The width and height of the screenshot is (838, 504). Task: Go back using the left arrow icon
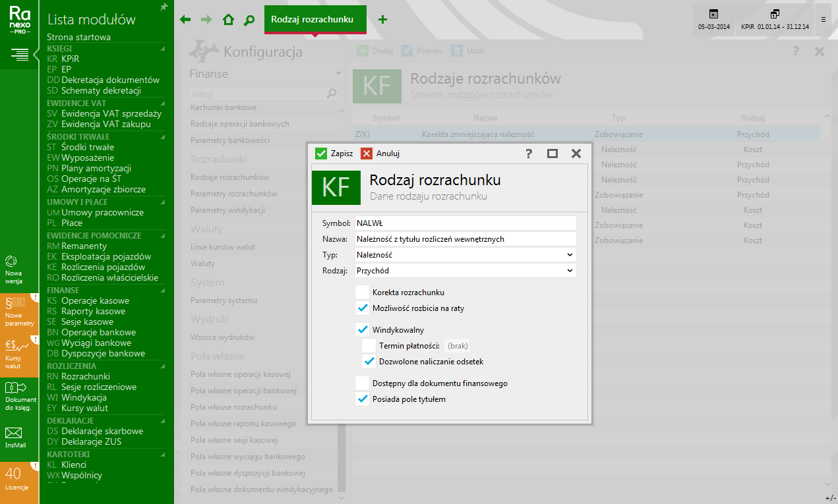185,20
